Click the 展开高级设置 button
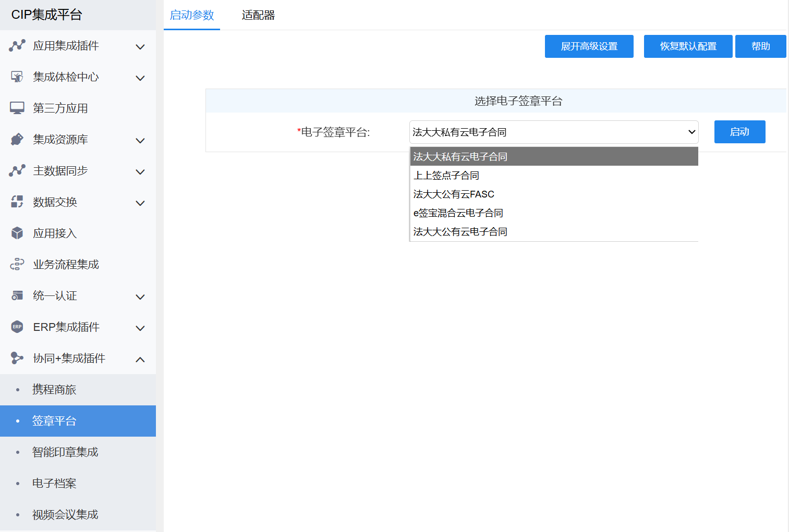This screenshot has width=789, height=532. (589, 46)
